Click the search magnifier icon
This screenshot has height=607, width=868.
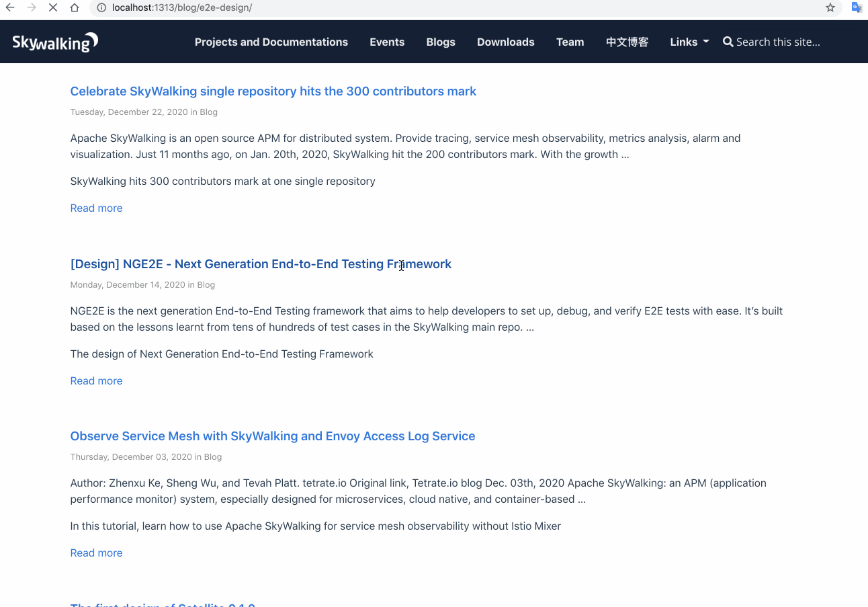coord(728,42)
